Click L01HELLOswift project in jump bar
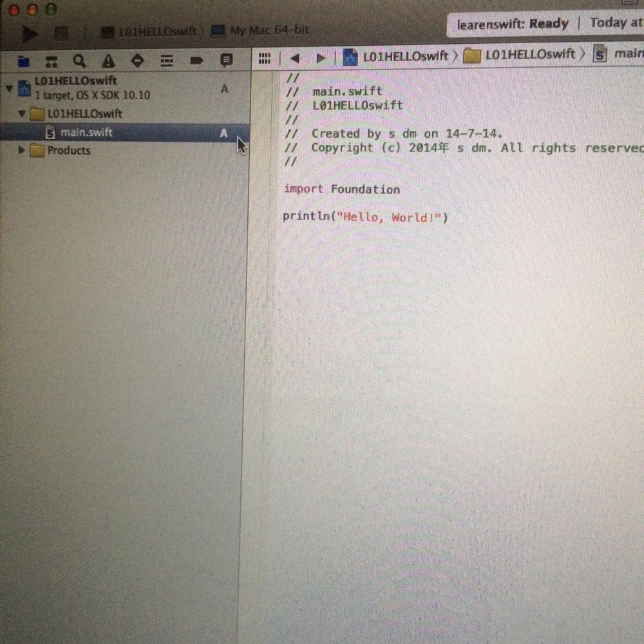 [x=395, y=57]
